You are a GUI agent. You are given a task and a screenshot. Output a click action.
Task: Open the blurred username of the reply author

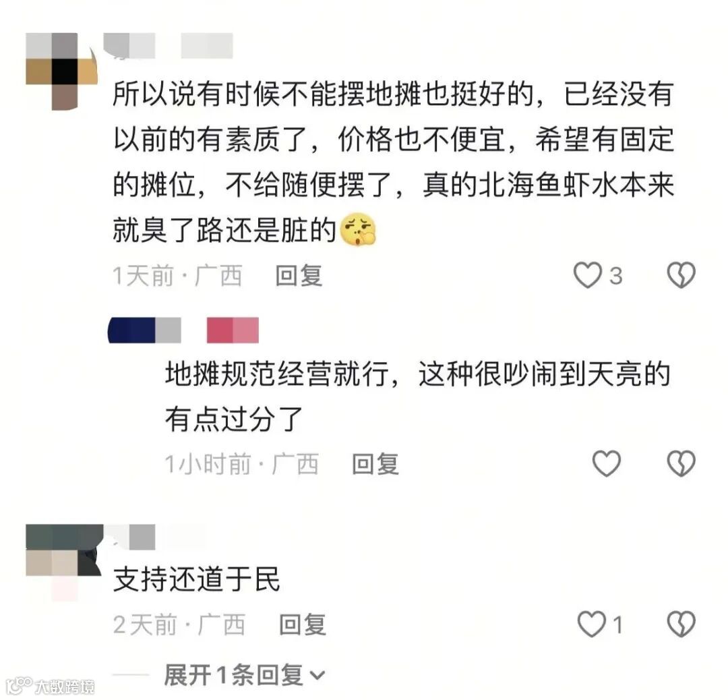click(144, 330)
